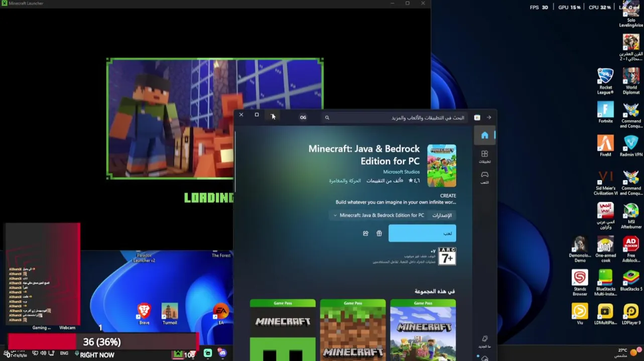The height and width of the screenshot is (361, 644).
Task: Click the 4.6 star ratings text
Action: coord(393,180)
